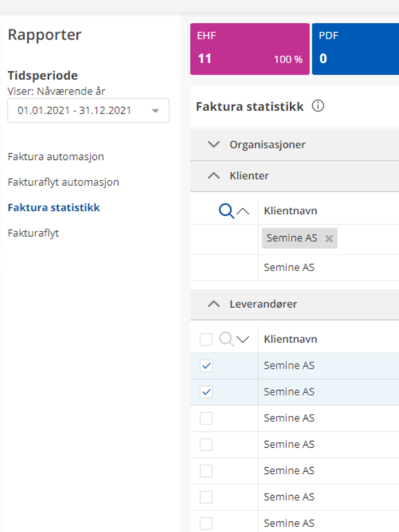The image size is (399, 532).
Task: Click the grey search magnifier in Leverandører
Action: [226, 339]
